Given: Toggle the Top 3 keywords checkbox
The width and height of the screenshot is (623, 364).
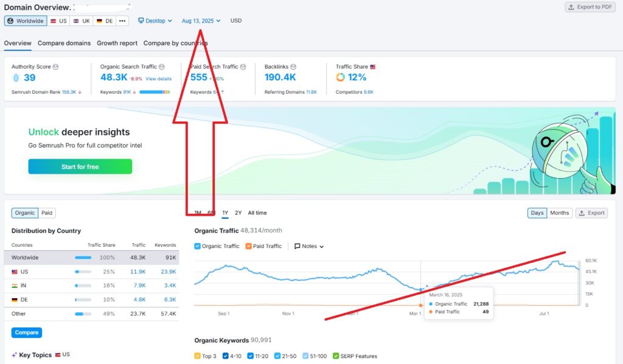Looking at the screenshot, I should 198,356.
